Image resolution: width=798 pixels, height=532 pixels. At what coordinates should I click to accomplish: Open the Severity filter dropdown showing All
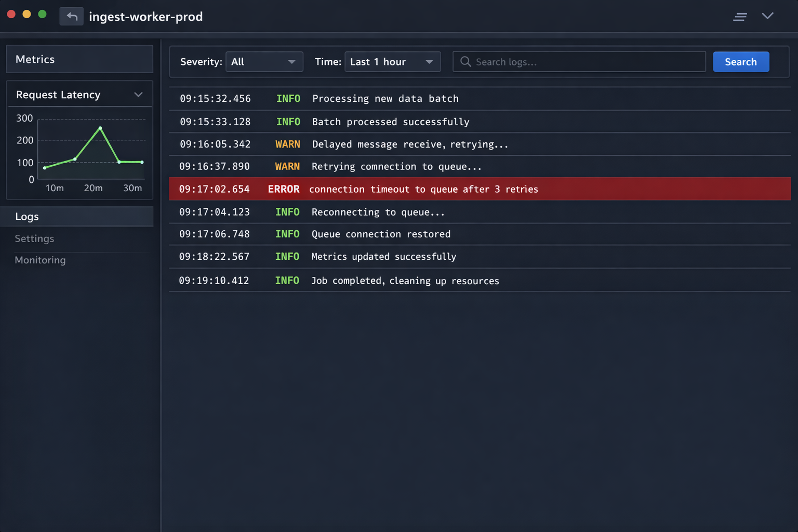pyautogui.click(x=264, y=61)
